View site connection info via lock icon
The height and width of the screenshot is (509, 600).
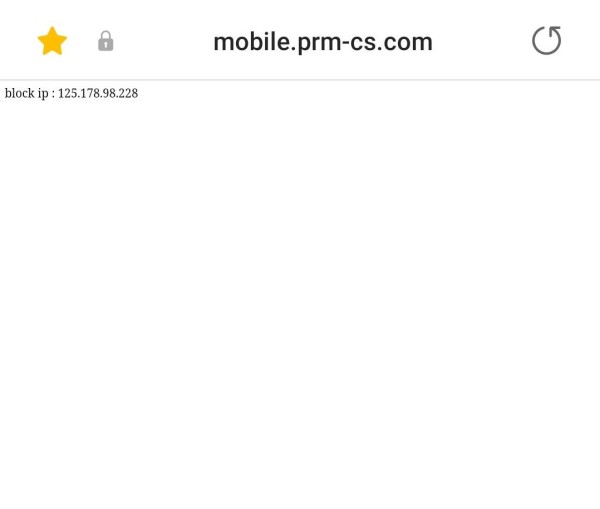point(106,41)
